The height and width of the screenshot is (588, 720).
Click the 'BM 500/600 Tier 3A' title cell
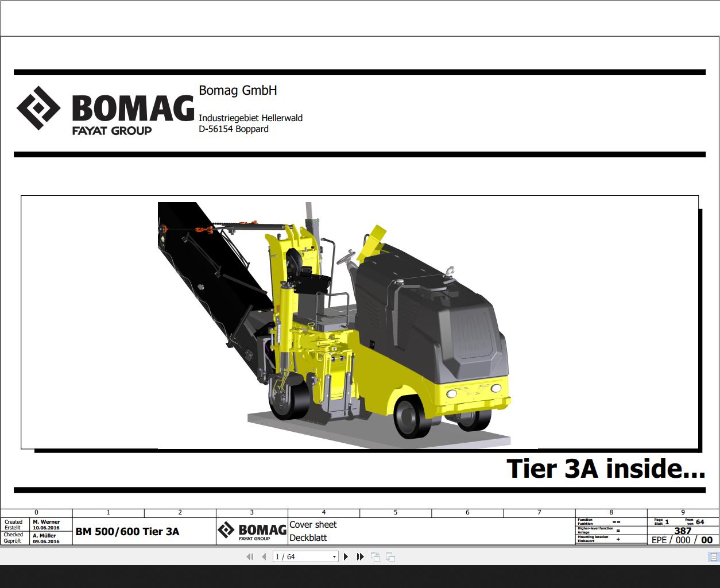tap(127, 532)
